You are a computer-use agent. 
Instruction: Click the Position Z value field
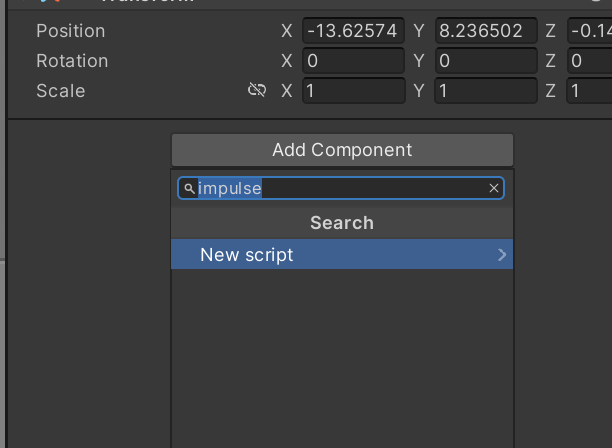click(x=588, y=31)
